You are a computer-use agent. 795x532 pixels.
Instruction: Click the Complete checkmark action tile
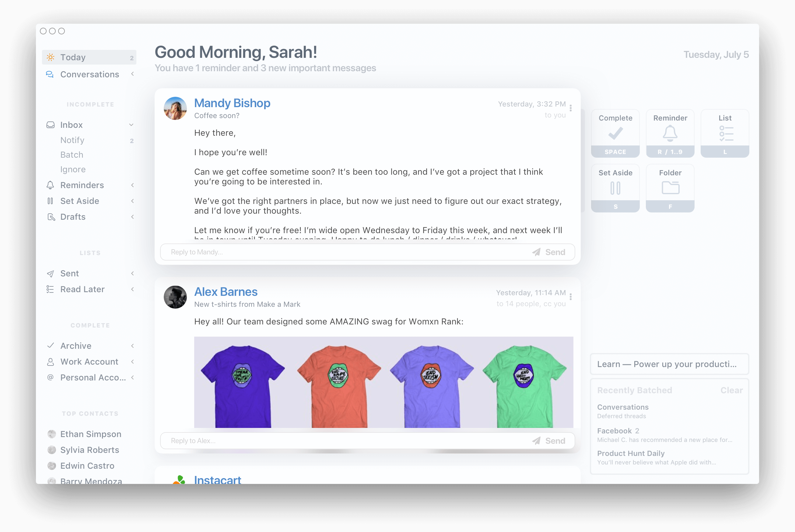click(615, 133)
